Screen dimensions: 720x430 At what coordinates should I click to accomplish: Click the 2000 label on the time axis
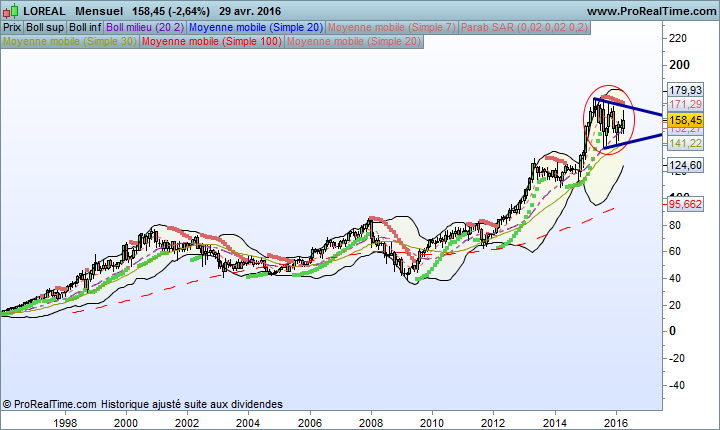tap(125, 423)
